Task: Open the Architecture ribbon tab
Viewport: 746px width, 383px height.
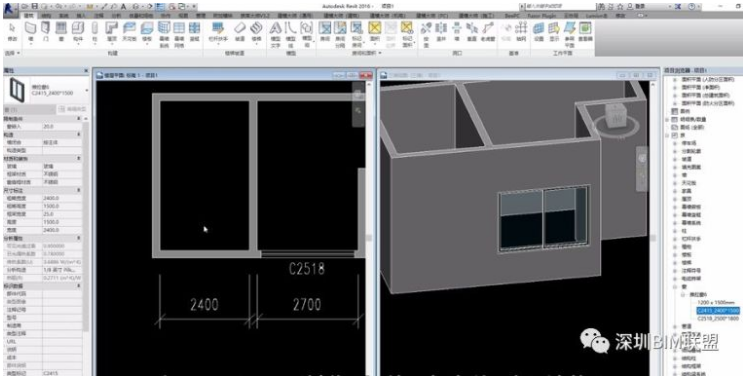Action: pos(29,15)
